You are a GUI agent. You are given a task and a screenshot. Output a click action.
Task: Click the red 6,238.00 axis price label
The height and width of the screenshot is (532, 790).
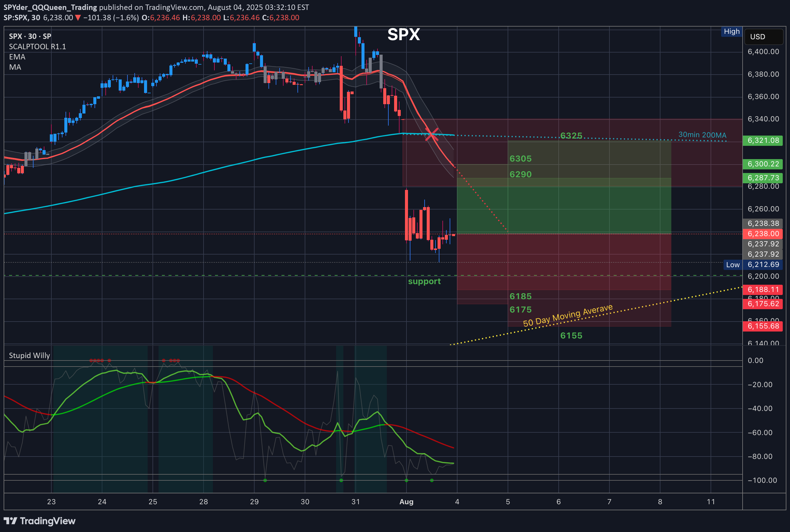point(763,233)
